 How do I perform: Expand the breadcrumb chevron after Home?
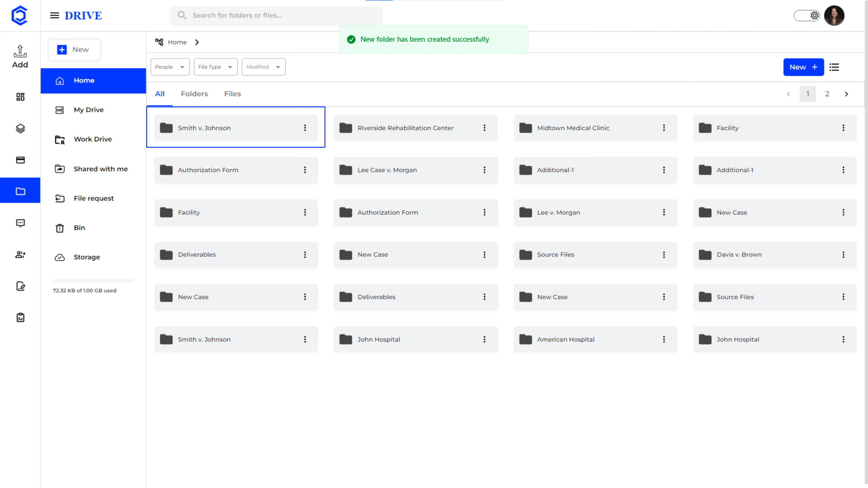[197, 42]
